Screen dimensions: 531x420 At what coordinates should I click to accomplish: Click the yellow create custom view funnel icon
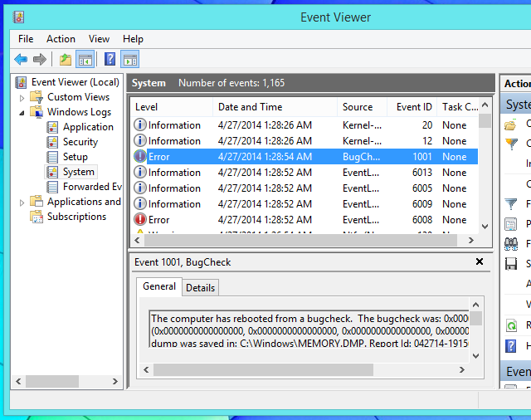[x=511, y=144]
